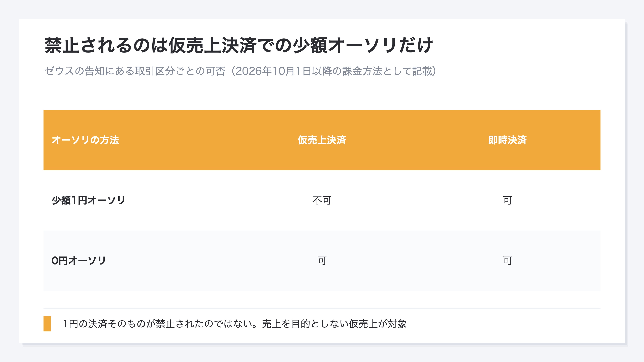Screen dimensions: 644x362
Task: Click the orange table header band
Action: click(322, 140)
